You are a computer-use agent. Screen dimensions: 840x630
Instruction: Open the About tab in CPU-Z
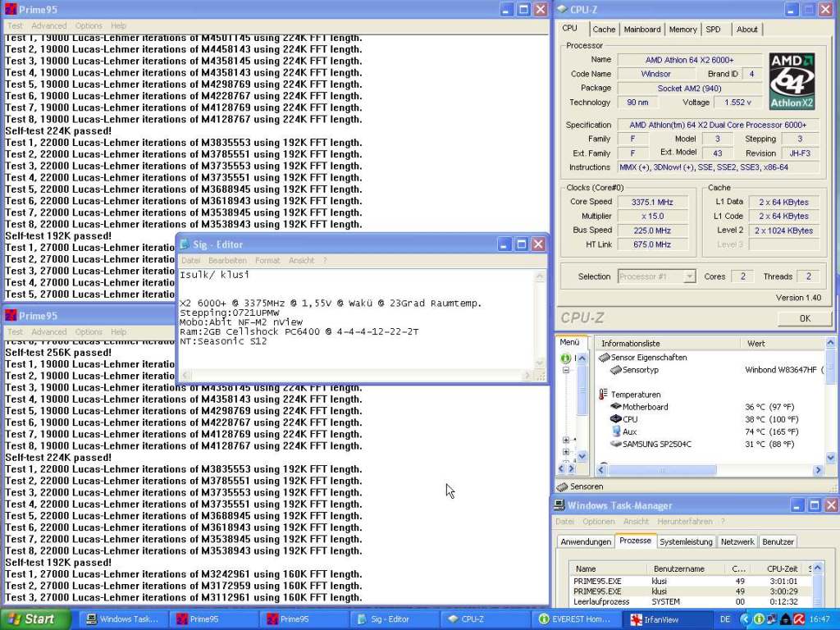coord(746,30)
